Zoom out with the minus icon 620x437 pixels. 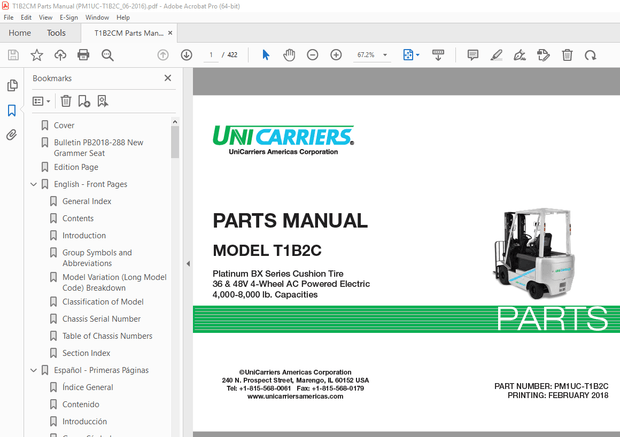312,55
